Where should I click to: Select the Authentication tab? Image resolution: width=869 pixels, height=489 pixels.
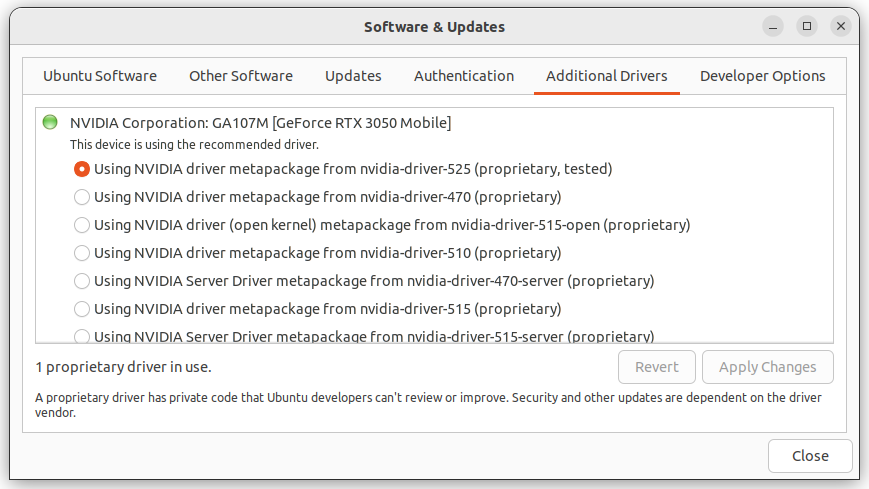[464, 76]
